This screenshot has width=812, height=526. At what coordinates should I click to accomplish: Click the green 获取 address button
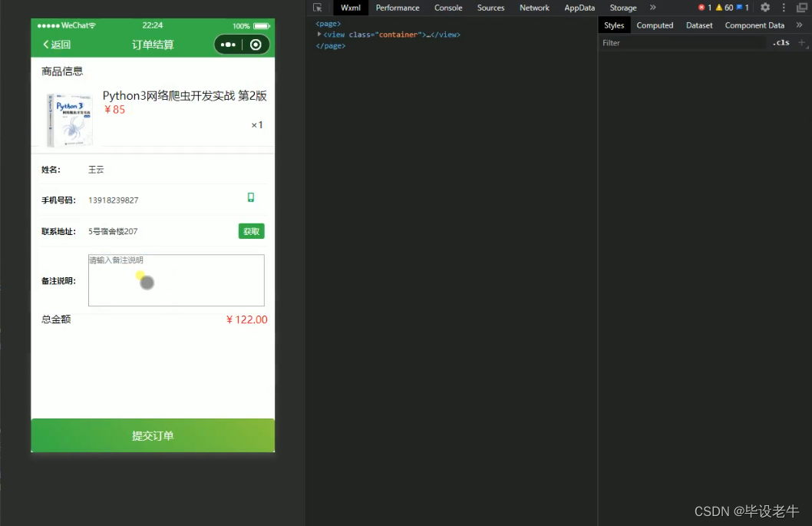coord(251,230)
